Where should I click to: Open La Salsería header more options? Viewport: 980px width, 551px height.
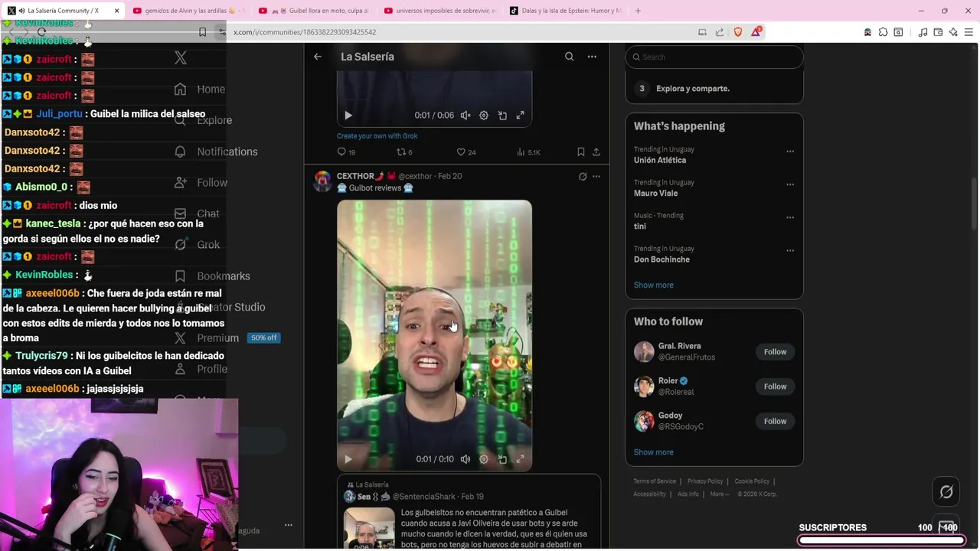(x=592, y=57)
